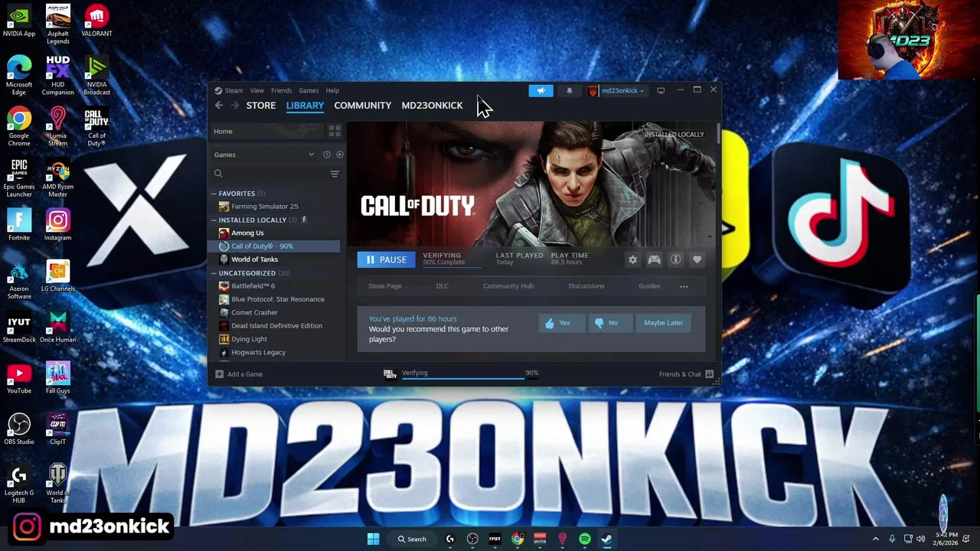
Task: Click Spotify in the Windows taskbar
Action: 585,539
